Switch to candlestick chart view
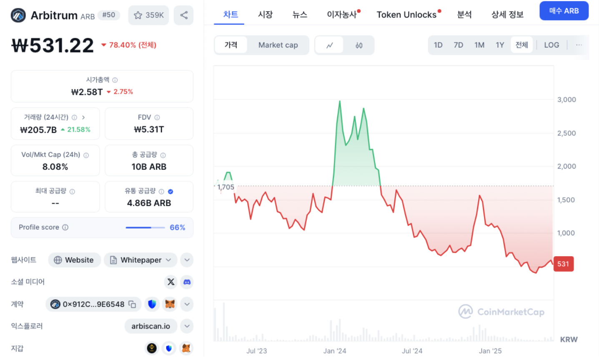Screen dimensions: 599x364 point(359,45)
